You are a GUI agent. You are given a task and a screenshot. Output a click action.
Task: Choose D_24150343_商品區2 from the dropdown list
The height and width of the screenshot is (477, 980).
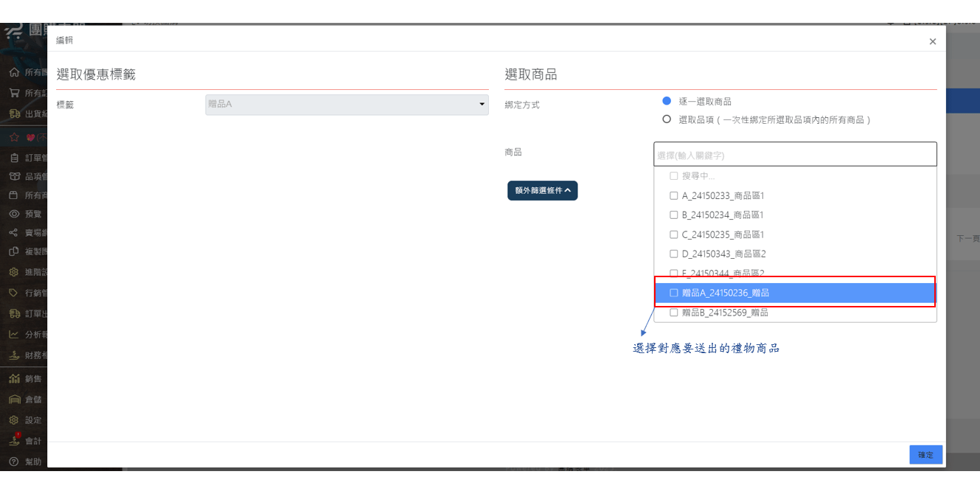click(723, 254)
